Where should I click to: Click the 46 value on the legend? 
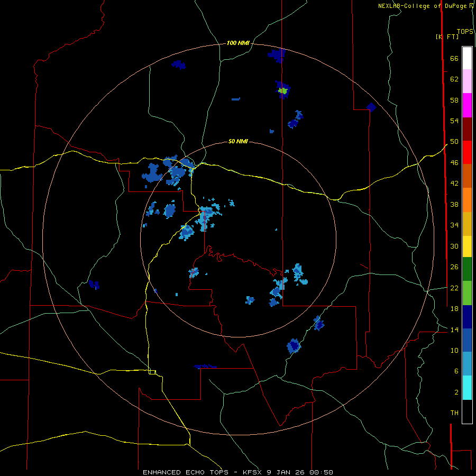[454, 163]
